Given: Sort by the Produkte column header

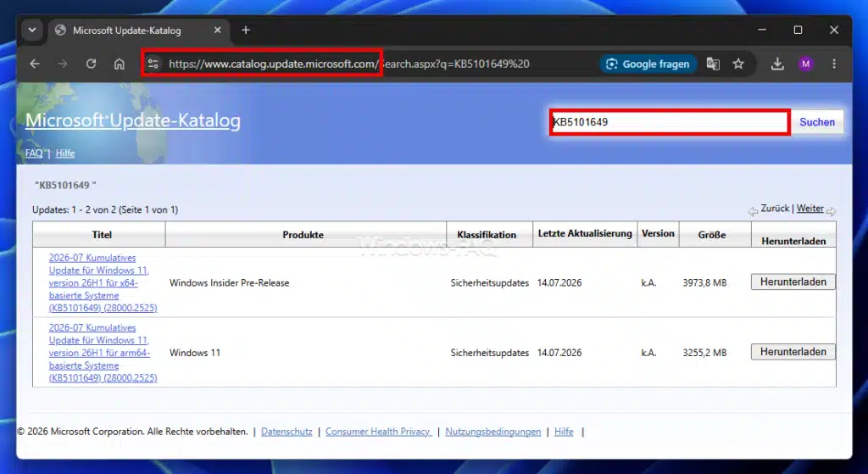Looking at the screenshot, I should 303,235.
